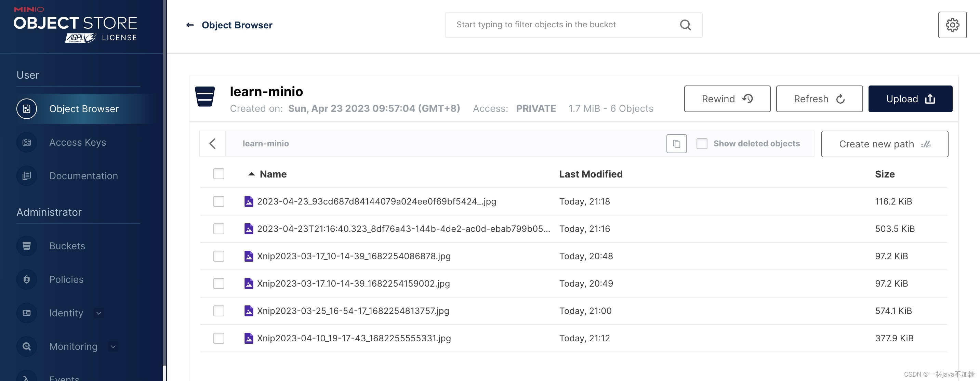The image size is (980, 381).
Task: Click the settings gear icon top right
Action: [x=953, y=24]
